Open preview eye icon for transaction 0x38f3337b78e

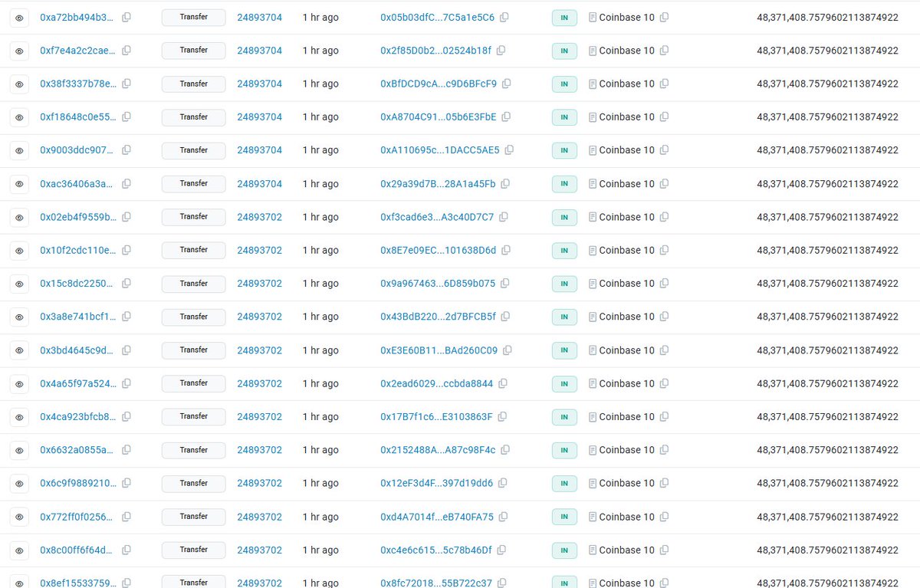click(x=20, y=84)
